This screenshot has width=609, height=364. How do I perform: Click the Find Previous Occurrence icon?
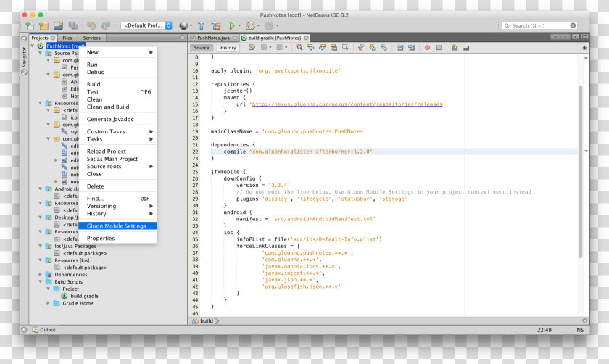(x=311, y=47)
